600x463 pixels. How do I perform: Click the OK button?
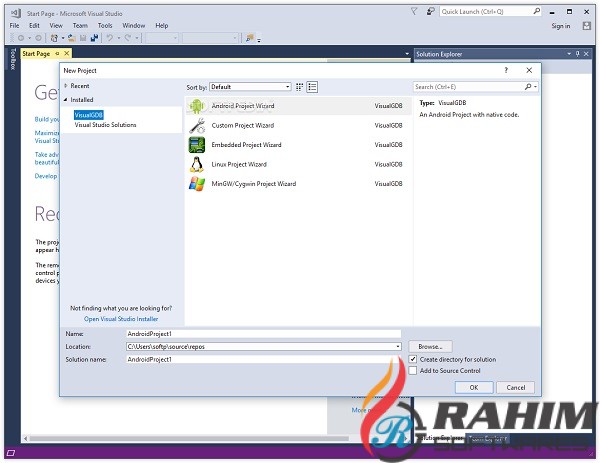tap(474, 387)
